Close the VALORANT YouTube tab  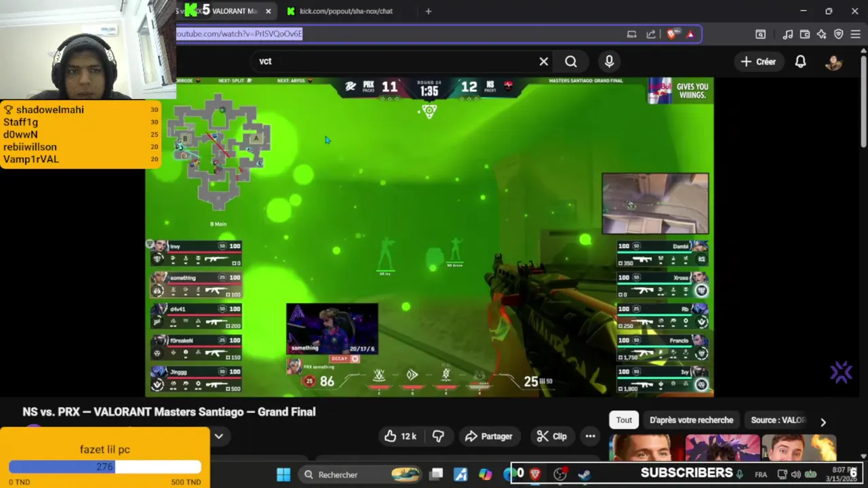point(269,11)
